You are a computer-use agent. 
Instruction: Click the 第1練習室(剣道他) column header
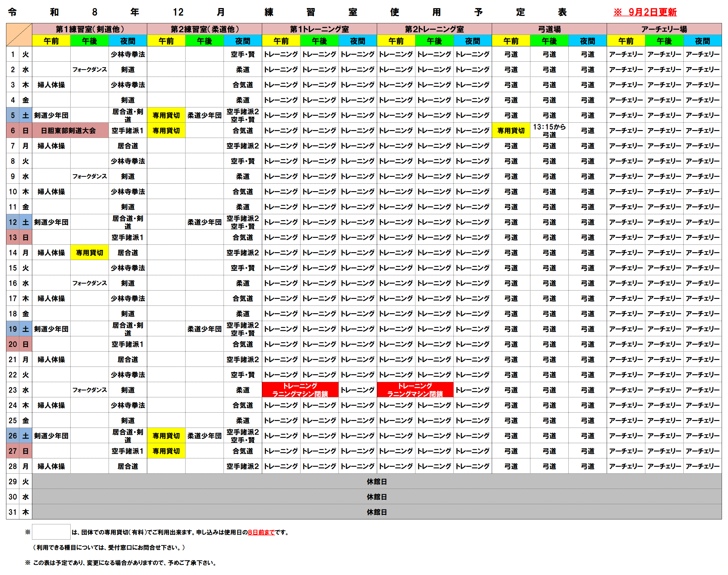(90, 29)
